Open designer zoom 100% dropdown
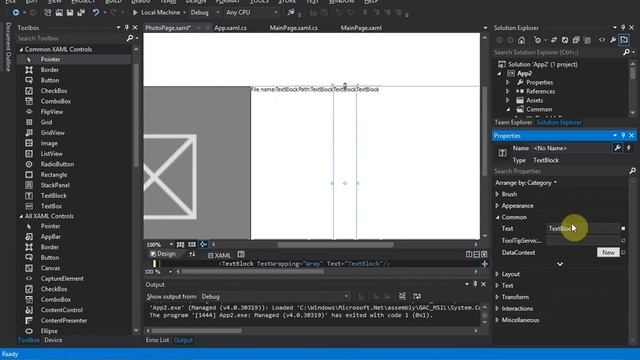Image resolution: width=640 pixels, height=360 pixels. 171,244
